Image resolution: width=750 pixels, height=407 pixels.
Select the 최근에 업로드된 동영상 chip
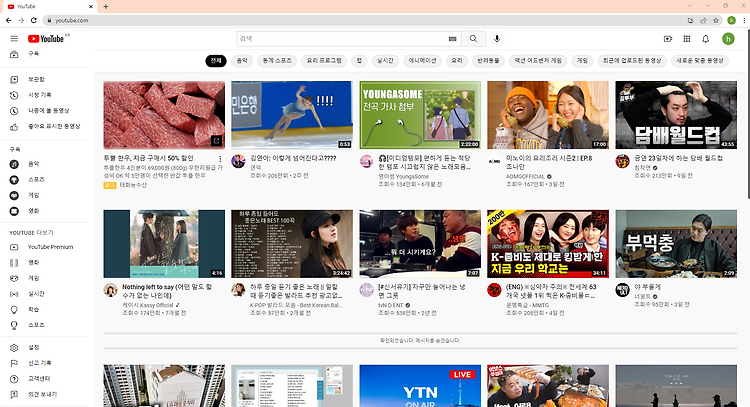coord(632,61)
